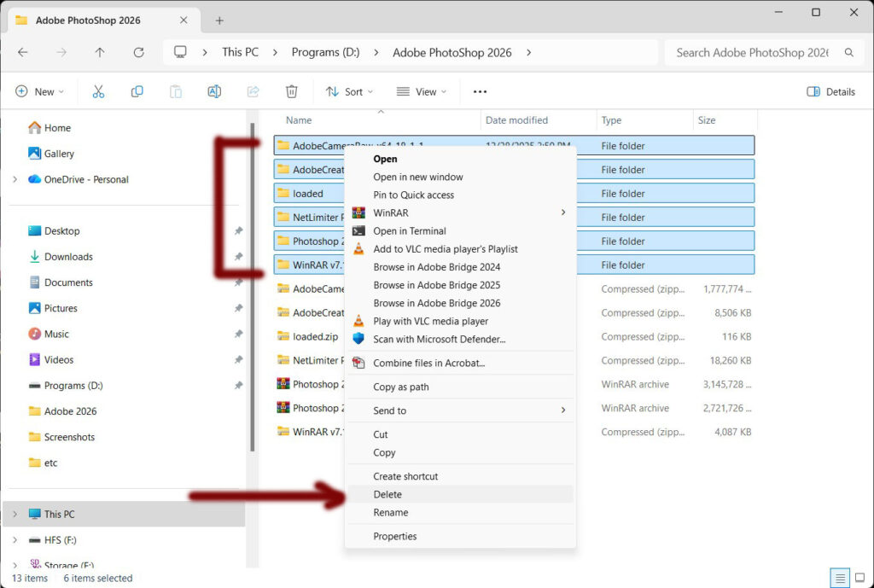Sort files by Date modified column header
The height and width of the screenshot is (588, 874).
(x=516, y=120)
